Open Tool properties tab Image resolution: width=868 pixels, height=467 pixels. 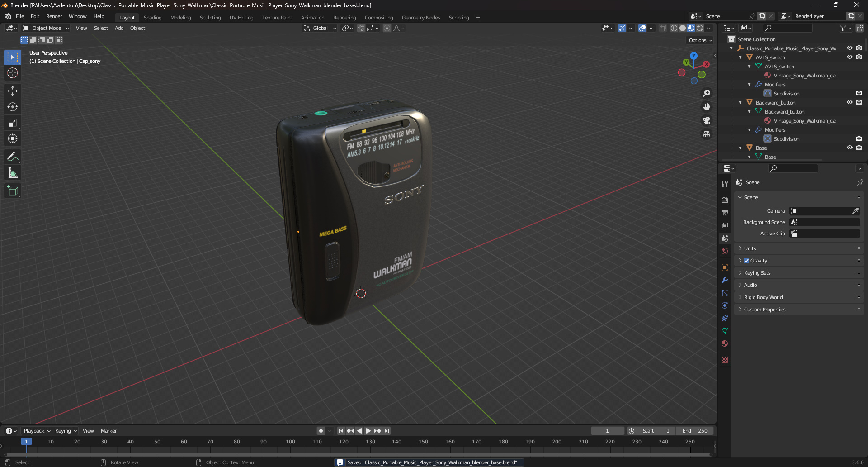[x=725, y=184]
